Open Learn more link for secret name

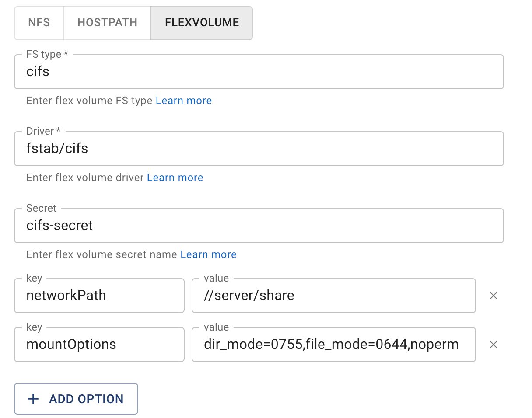(x=209, y=254)
